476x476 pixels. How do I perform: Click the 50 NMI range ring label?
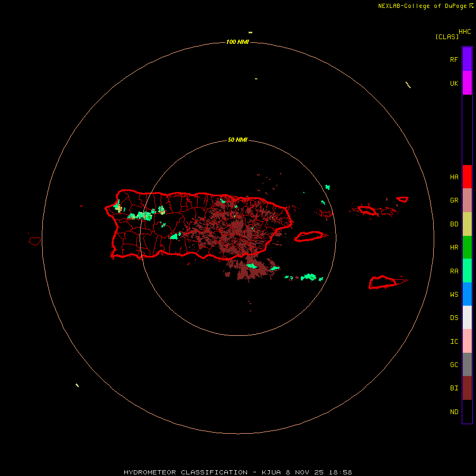point(237,140)
